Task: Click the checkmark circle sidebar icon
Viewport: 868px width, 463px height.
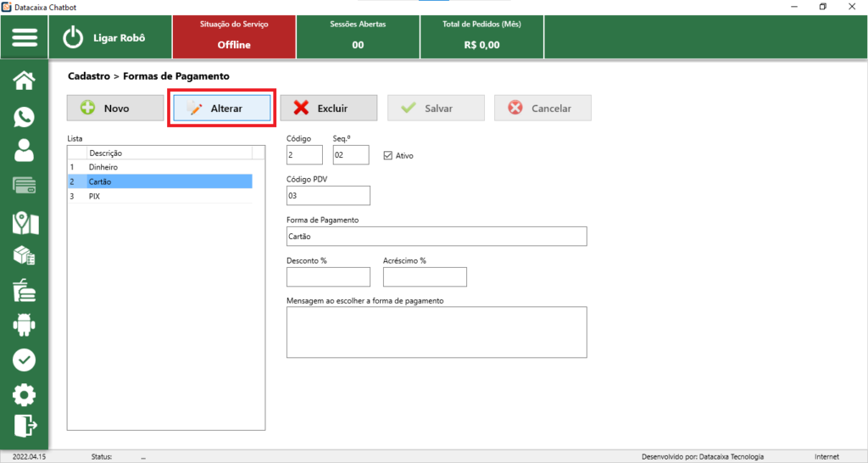Action: click(x=25, y=360)
